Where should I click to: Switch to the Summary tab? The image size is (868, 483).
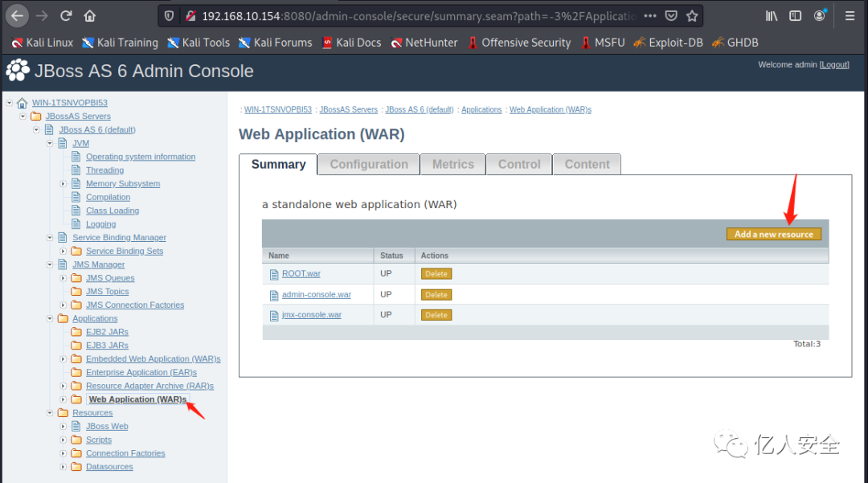tap(278, 164)
